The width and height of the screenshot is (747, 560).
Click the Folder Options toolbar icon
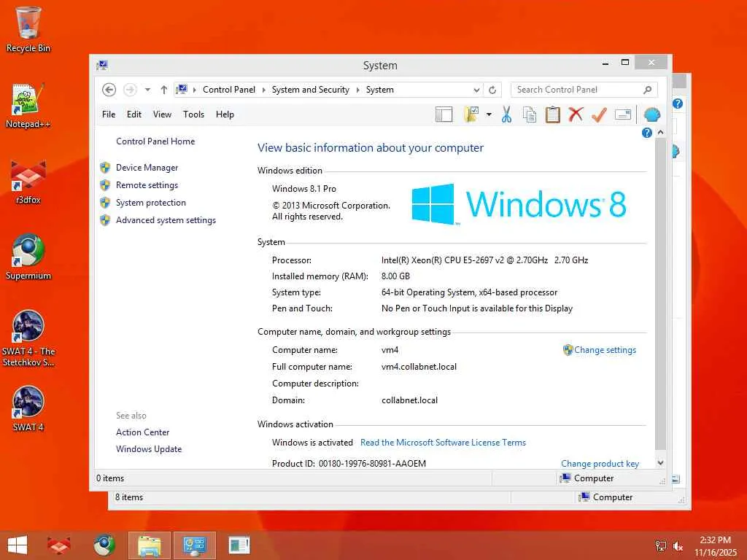coord(472,114)
